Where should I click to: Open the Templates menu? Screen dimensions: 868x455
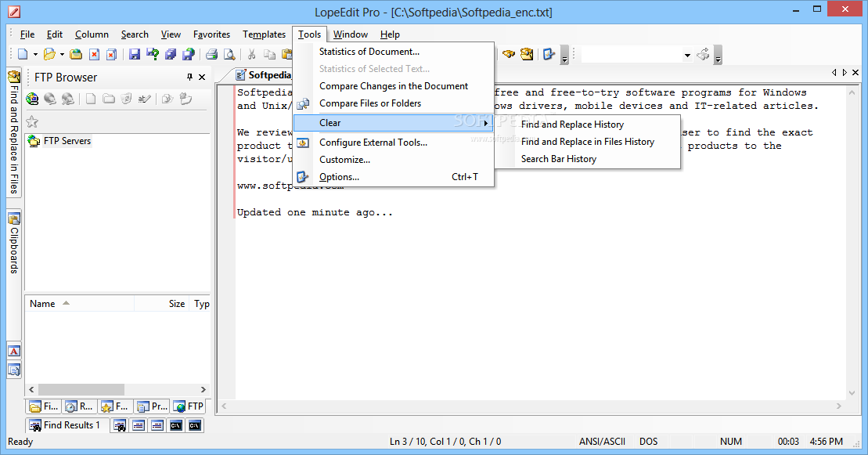coord(264,34)
